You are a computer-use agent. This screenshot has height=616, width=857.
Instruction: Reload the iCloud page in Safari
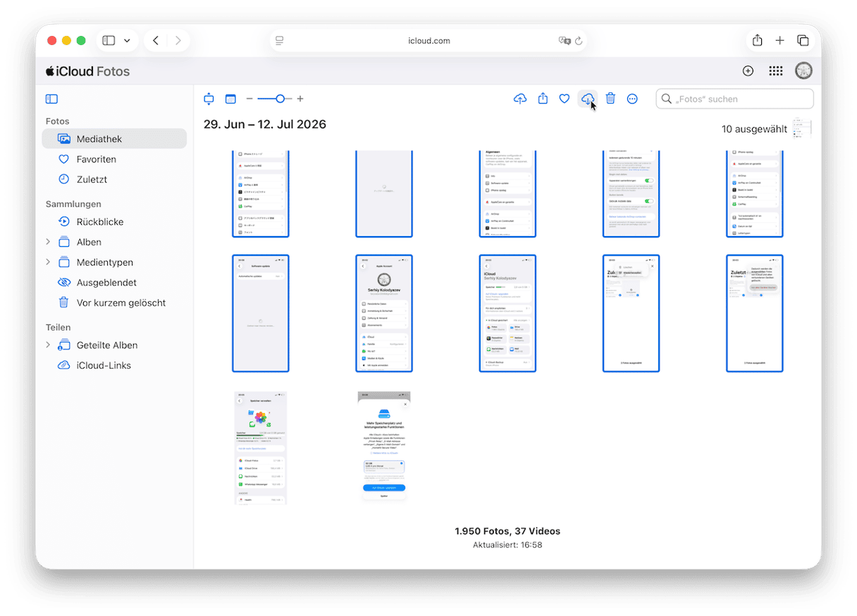pos(579,41)
